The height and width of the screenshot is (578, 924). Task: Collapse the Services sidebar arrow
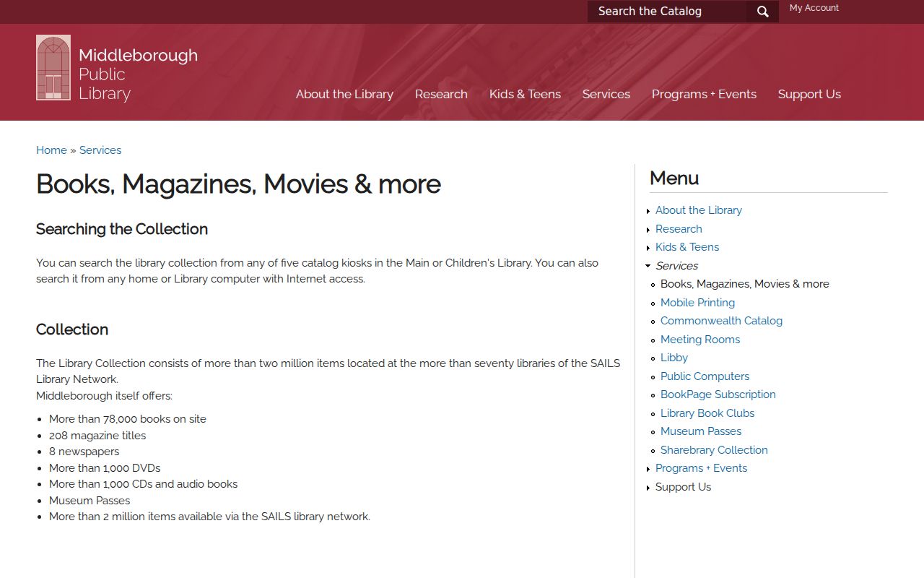(648, 266)
